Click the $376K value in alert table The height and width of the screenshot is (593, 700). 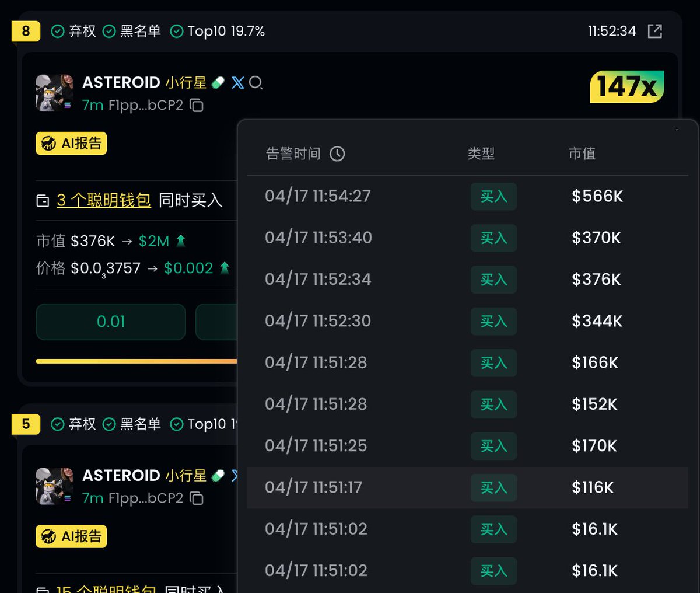tap(596, 279)
